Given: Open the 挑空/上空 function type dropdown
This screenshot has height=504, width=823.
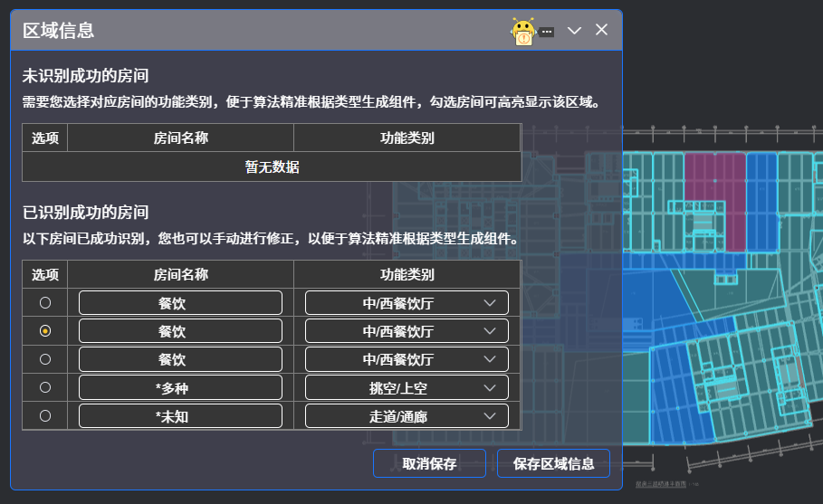Looking at the screenshot, I should coord(407,387).
